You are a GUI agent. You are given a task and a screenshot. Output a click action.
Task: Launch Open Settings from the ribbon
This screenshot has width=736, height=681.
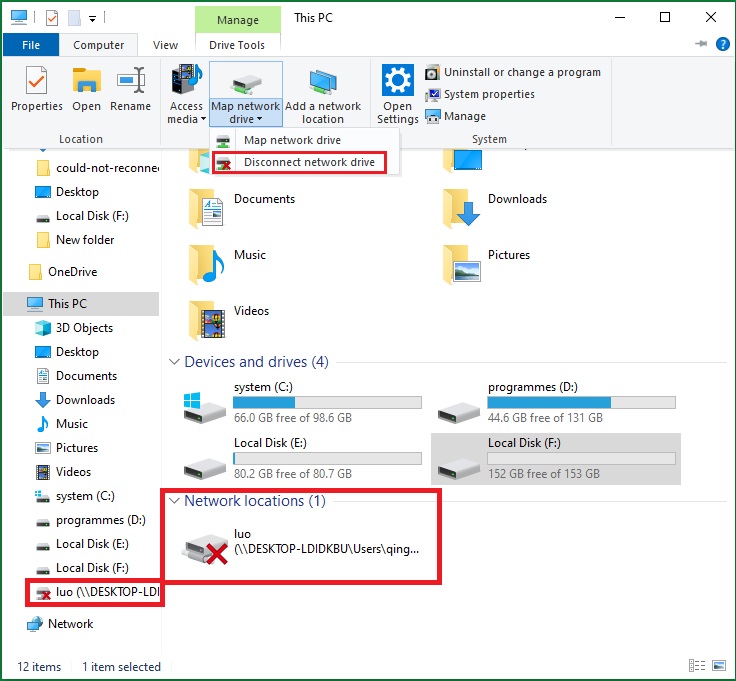tap(398, 94)
